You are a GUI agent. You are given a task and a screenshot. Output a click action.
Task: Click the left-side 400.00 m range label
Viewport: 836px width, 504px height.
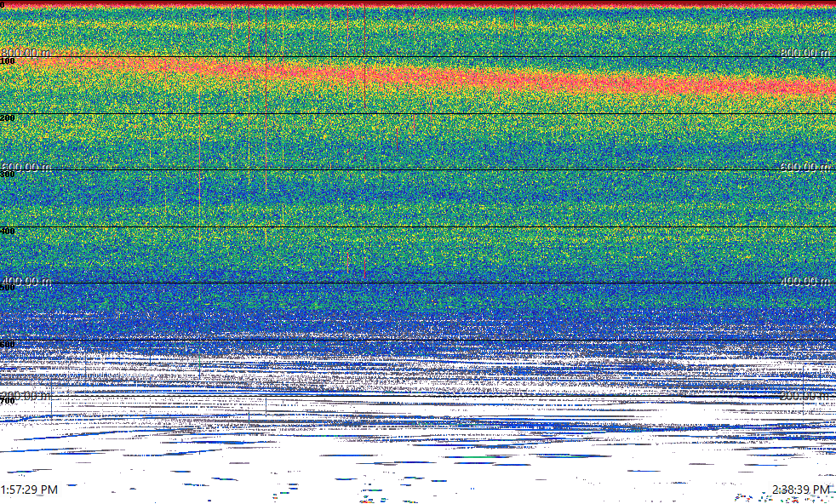[26, 281]
